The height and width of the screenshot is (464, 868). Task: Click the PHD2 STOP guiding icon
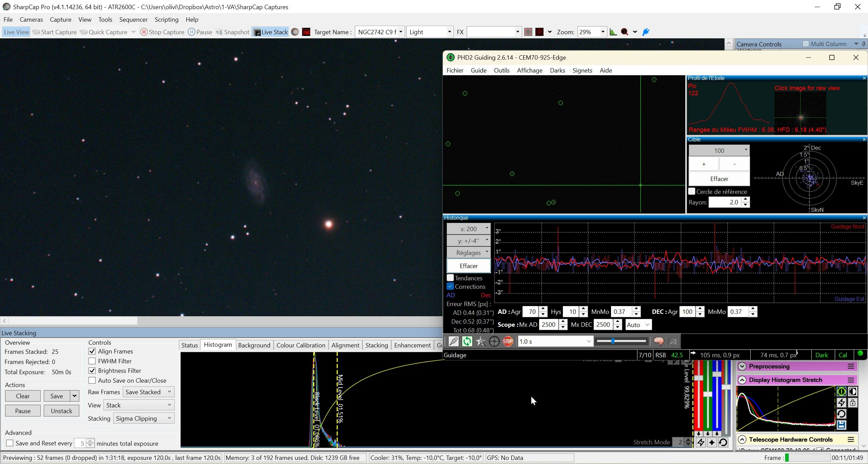coord(508,341)
